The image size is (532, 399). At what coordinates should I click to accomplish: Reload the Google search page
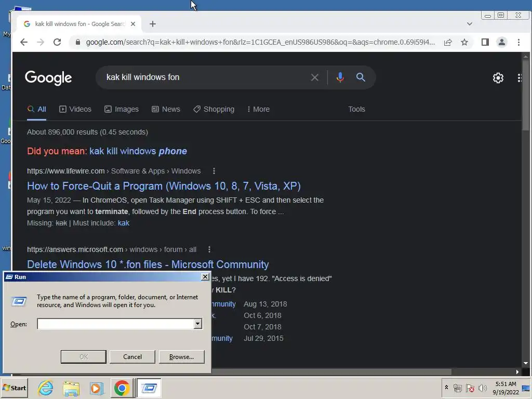[x=57, y=42]
